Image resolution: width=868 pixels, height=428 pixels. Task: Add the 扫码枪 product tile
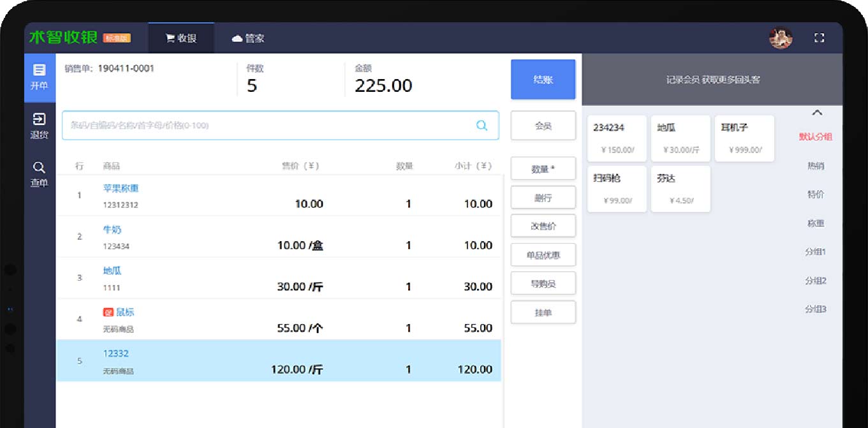tap(617, 189)
